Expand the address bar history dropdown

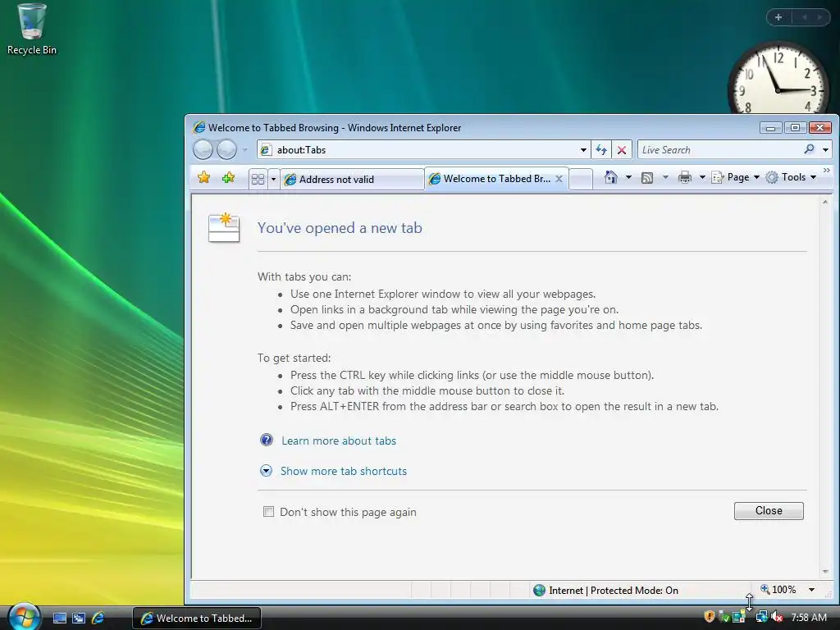point(583,150)
